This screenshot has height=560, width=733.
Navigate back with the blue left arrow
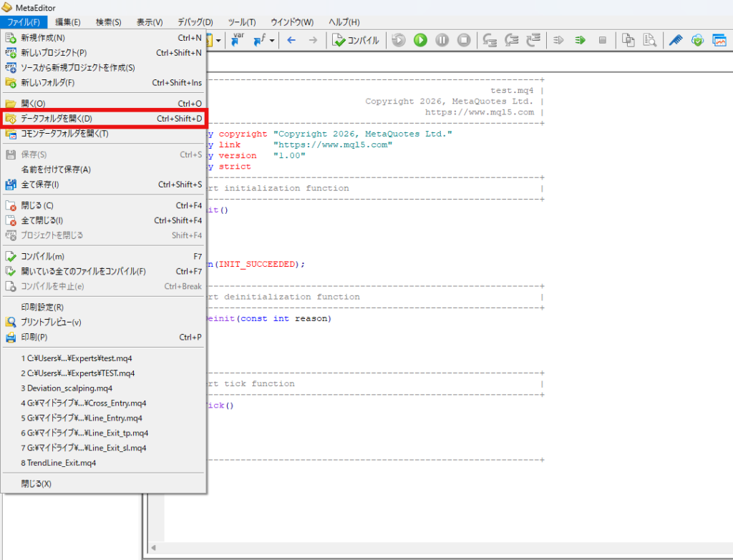tap(291, 40)
